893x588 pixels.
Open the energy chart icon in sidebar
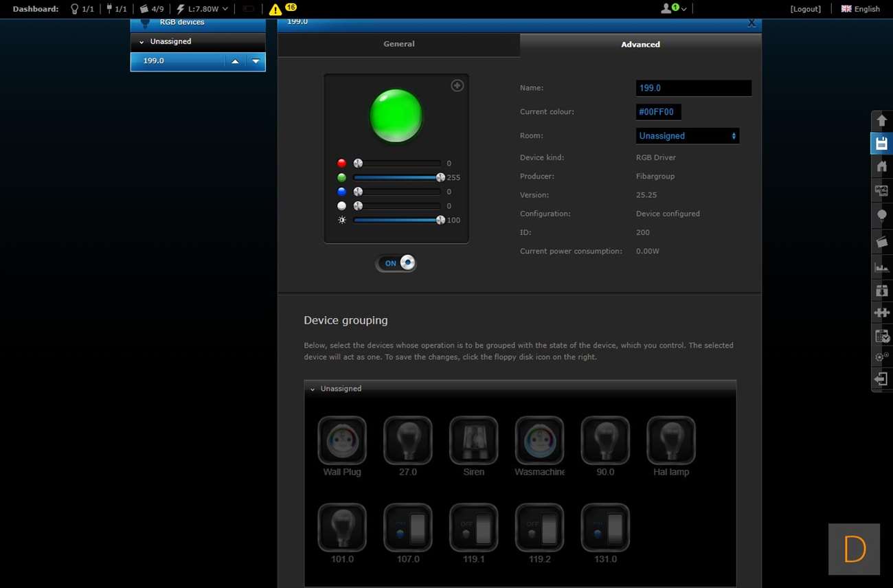click(881, 267)
